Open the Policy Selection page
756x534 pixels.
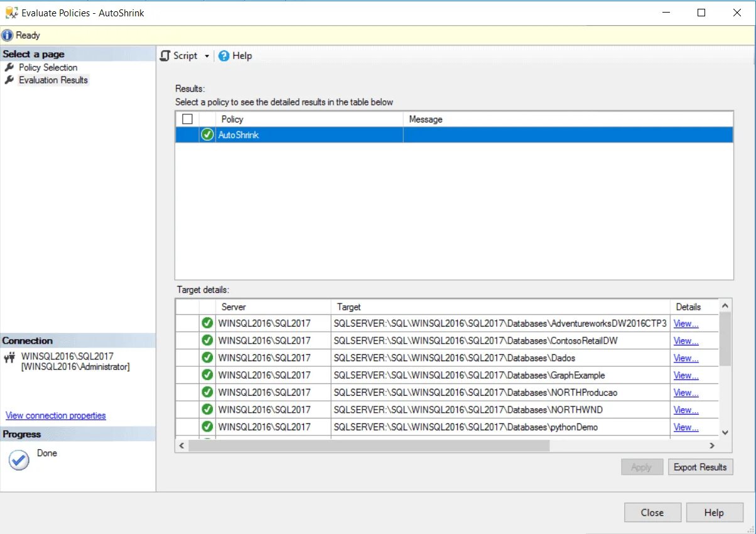tap(48, 67)
